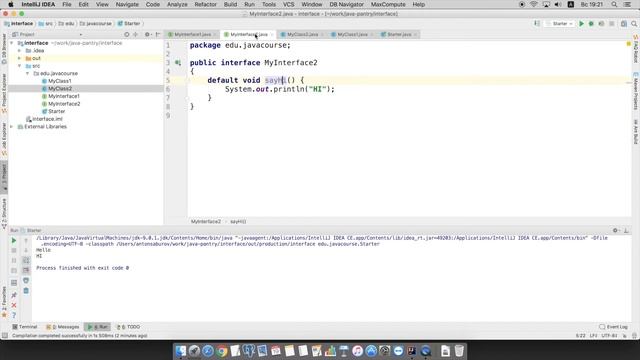Open Project Structure from the toolbar
This screenshot has height=360, width=640.
(624, 24)
